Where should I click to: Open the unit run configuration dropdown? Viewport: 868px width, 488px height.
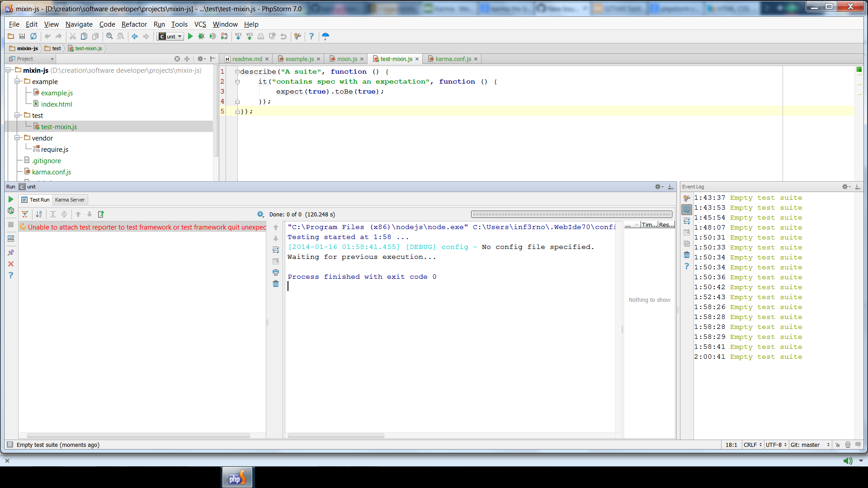170,36
